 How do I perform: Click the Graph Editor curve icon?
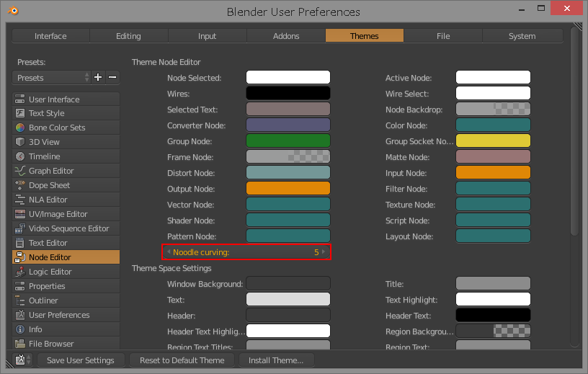(x=20, y=171)
